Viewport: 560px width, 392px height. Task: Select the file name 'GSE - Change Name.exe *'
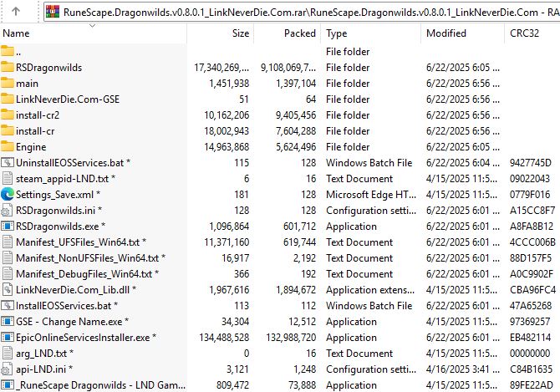[72, 322]
